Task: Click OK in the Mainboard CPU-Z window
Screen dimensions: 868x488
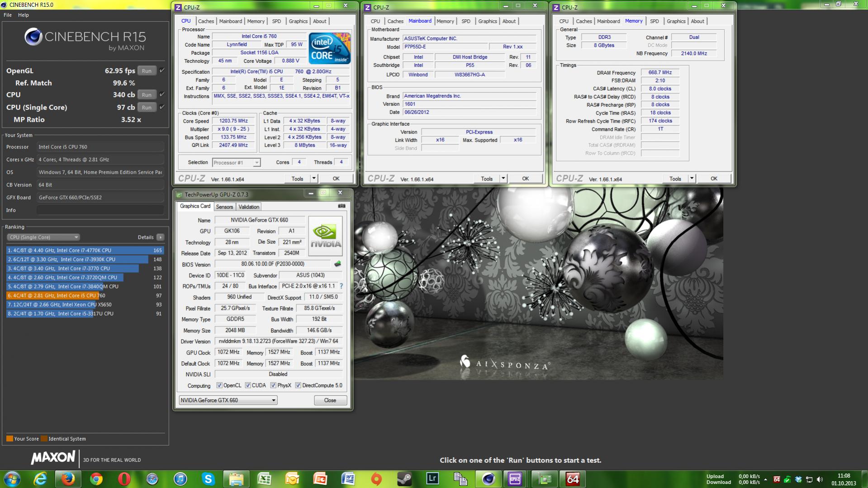Action: coord(525,179)
